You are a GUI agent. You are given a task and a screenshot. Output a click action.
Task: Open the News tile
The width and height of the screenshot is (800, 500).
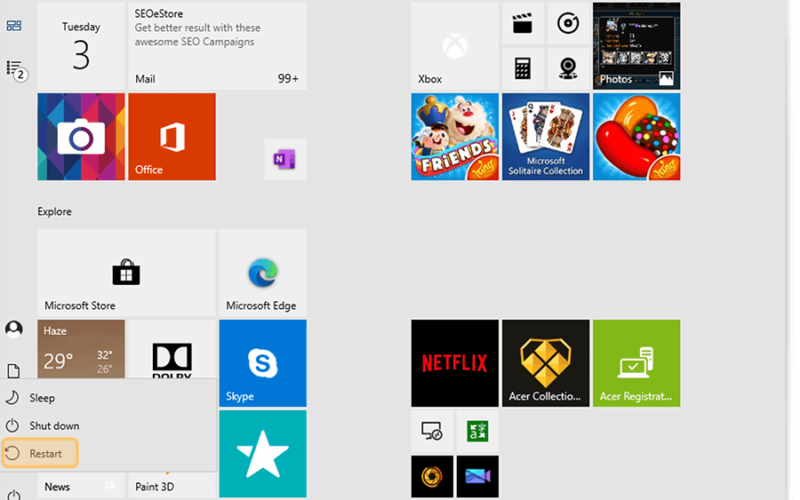[x=81, y=485]
